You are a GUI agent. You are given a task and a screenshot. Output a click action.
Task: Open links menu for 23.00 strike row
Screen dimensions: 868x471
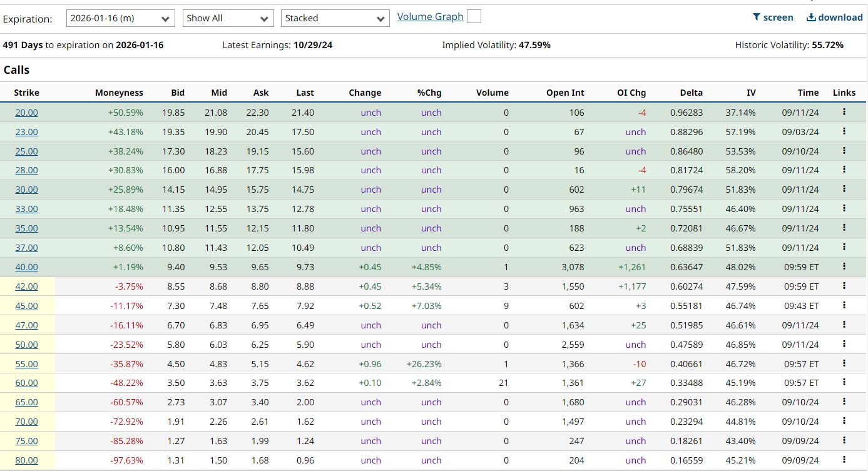point(844,131)
